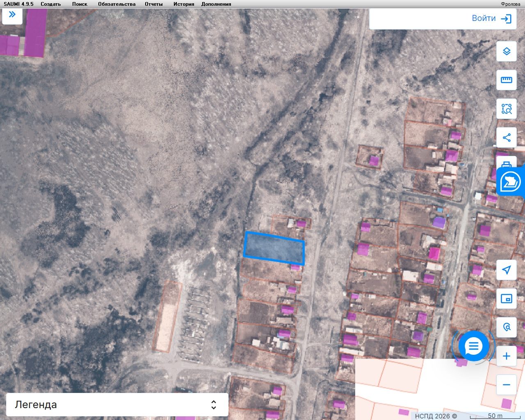The width and height of the screenshot is (525, 420).
Task: Open the История menu
Action: coord(183,4)
